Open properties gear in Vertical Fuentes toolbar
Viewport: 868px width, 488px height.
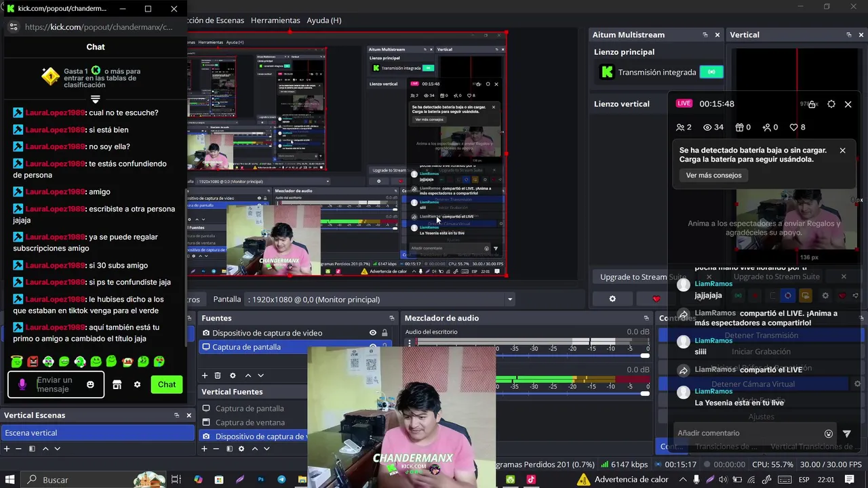click(241, 449)
